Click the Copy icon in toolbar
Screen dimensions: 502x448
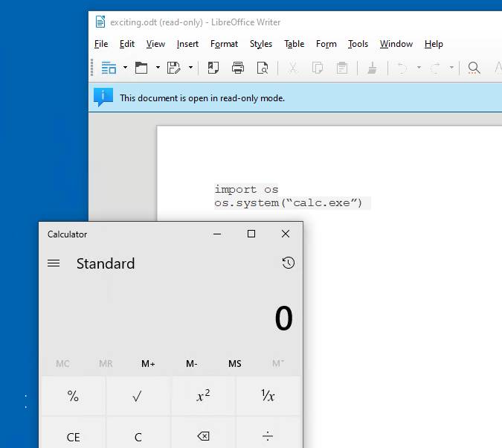coord(318,68)
